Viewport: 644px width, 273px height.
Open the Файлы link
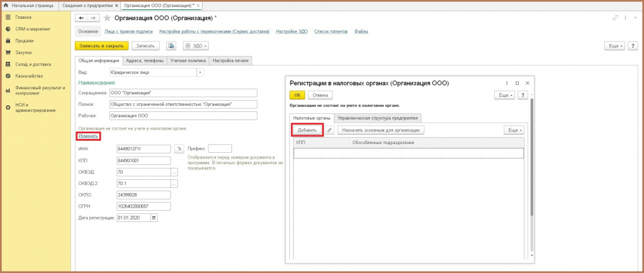361,31
